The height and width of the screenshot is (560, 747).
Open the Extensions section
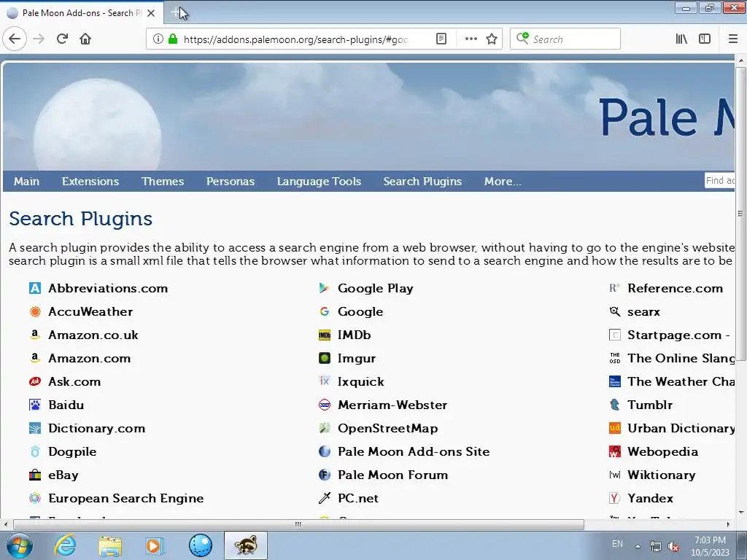[90, 182]
